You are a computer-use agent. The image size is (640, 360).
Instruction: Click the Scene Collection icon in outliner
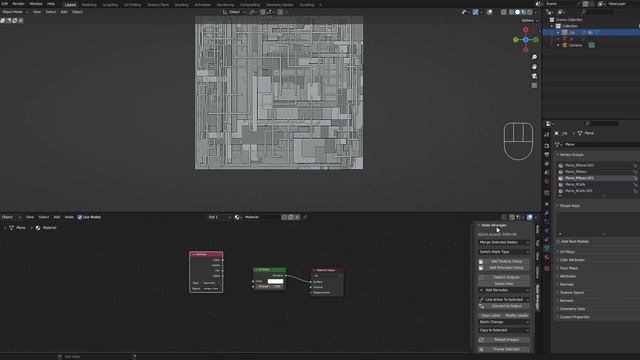(552, 20)
